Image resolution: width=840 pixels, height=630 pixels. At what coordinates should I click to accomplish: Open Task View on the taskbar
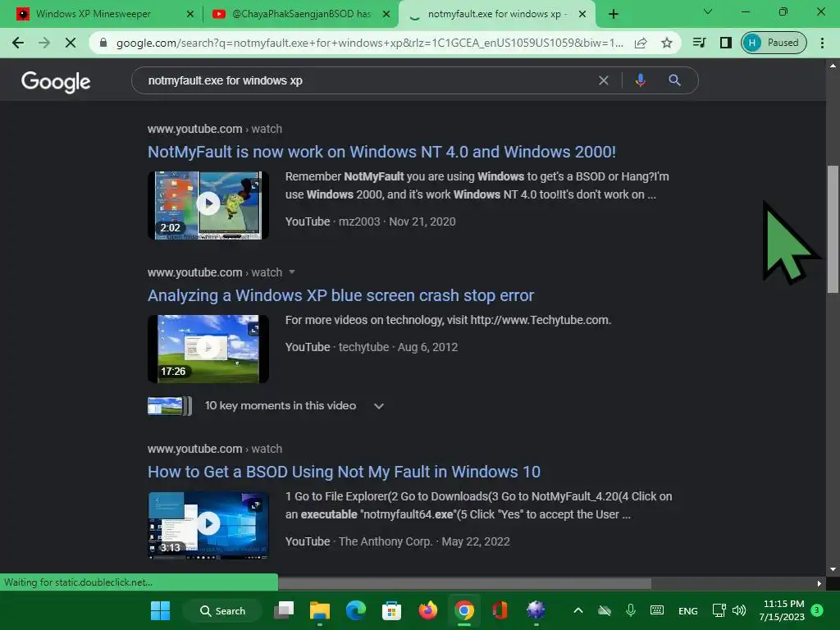284,610
